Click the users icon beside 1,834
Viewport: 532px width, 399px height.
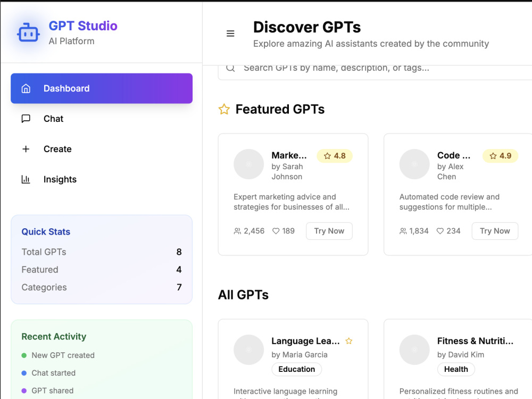(x=403, y=231)
